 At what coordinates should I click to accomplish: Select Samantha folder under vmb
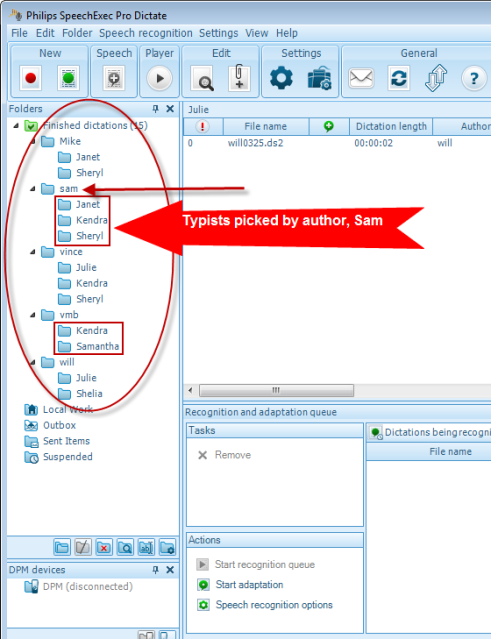coord(88,347)
